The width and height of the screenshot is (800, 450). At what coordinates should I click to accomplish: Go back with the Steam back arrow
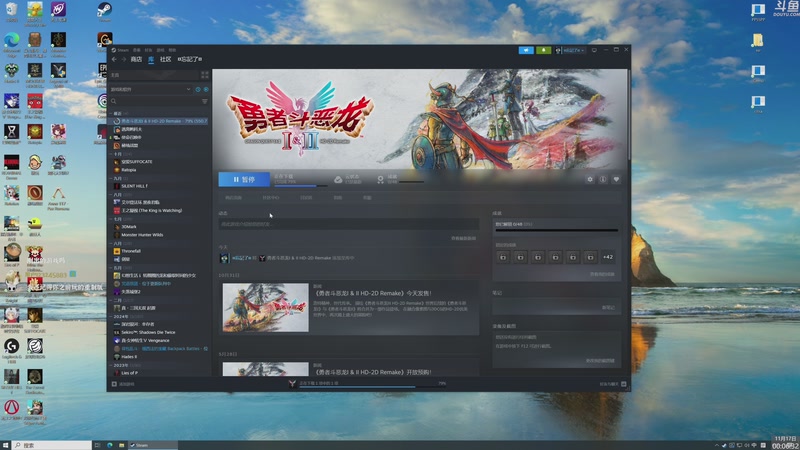[x=114, y=60]
